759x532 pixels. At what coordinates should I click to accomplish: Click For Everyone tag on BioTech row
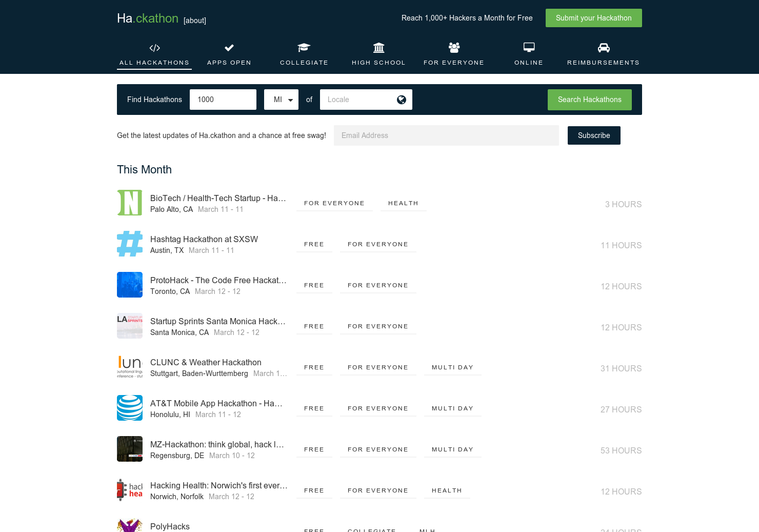click(x=334, y=203)
